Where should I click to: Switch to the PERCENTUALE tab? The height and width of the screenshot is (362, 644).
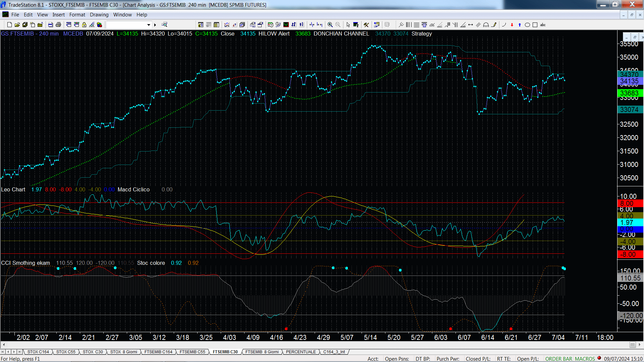point(301,352)
